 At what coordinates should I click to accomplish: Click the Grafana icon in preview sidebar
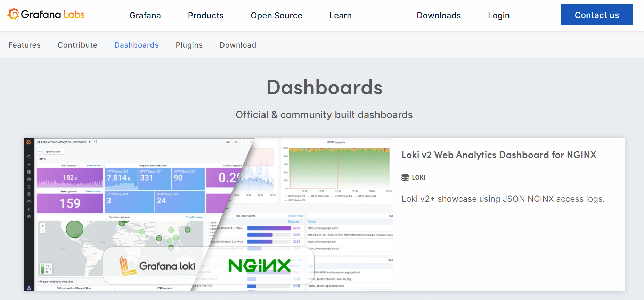[x=29, y=142]
